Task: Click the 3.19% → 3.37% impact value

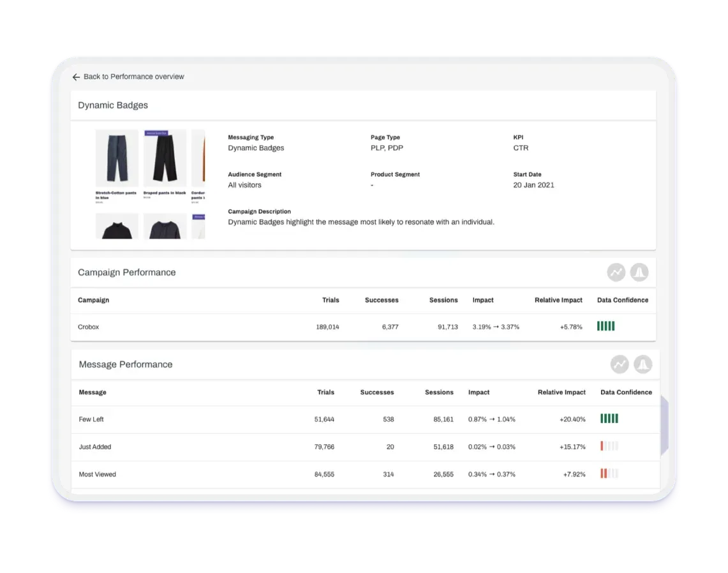Action: tap(496, 327)
